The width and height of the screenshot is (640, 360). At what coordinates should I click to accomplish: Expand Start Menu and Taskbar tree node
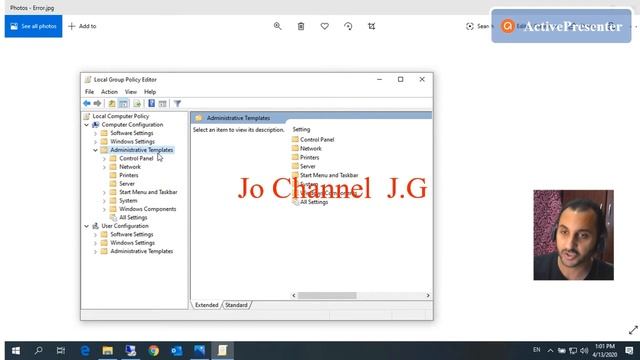point(104,192)
